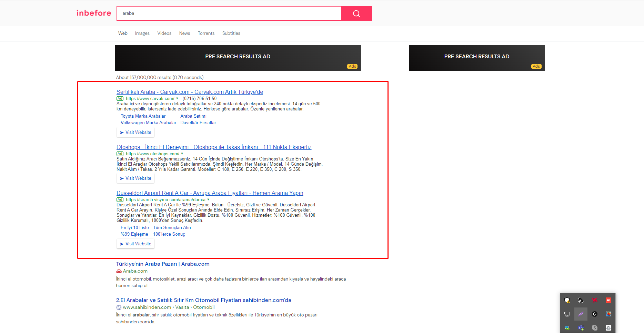Open Windows Security tray icon
Screen dimensions: 644x333
click(x=567, y=300)
